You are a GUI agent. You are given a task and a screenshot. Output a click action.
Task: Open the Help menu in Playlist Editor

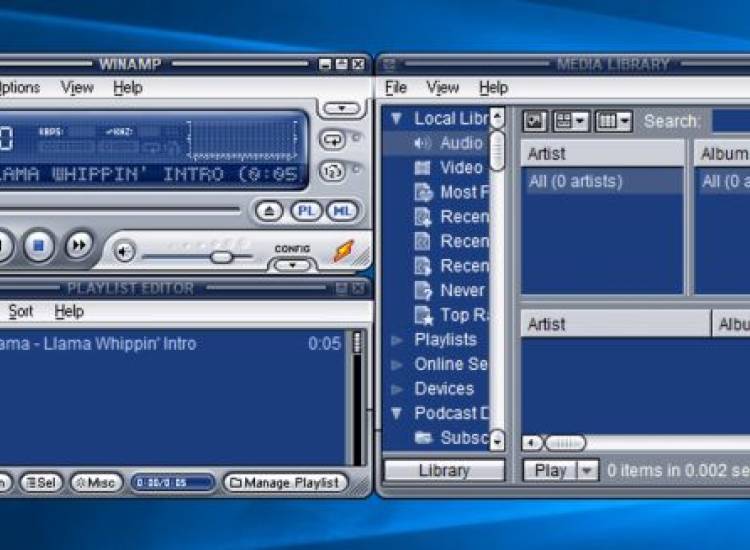[69, 311]
